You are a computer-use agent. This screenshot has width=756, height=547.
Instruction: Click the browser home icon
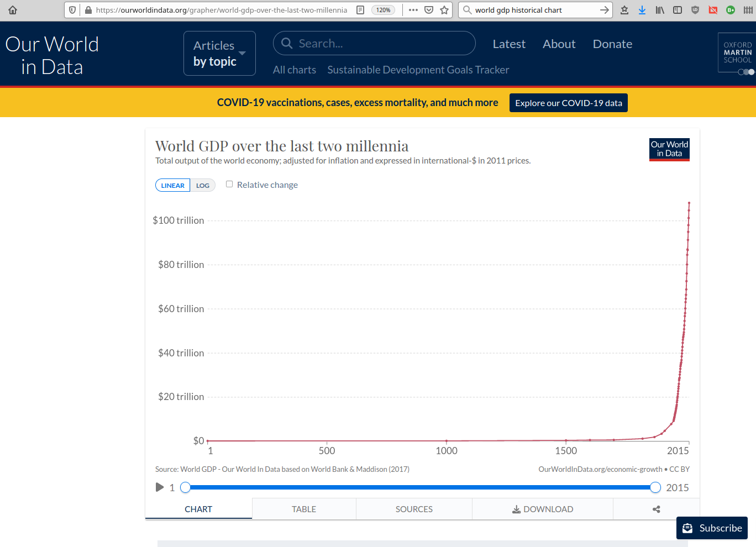click(x=13, y=10)
